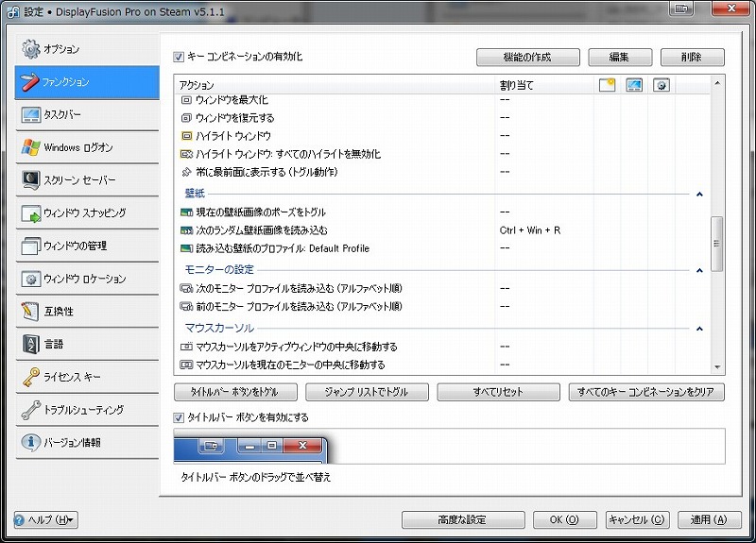Select 次のモニター プロファイルを読み込む row

pos(441,289)
